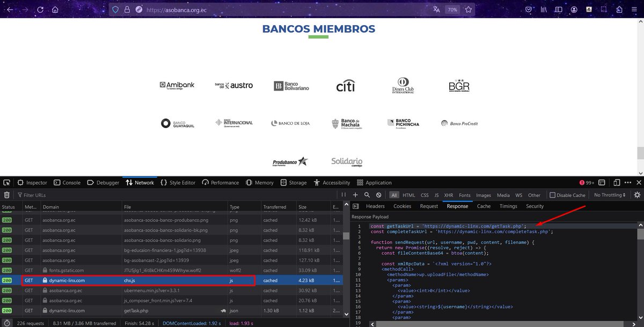Open the Library bookshelf icon
Viewport: 644px width, 327px height.
544,10
